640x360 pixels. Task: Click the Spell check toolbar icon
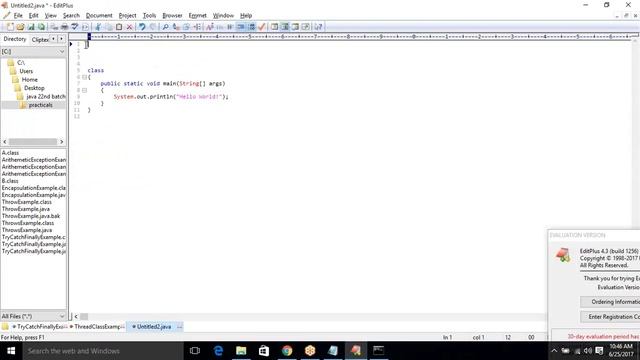75,27
